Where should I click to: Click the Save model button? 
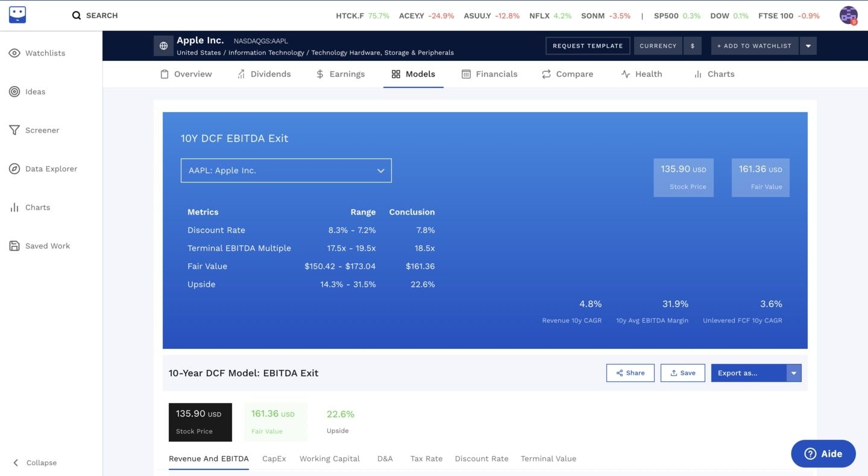tap(682, 373)
